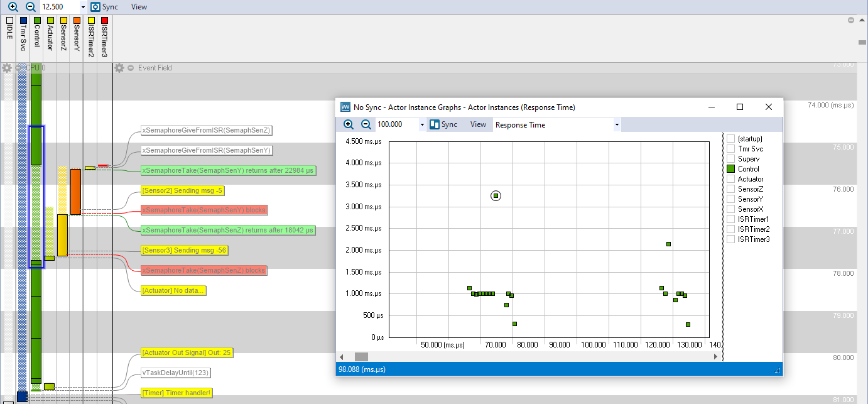868x404 pixels.
Task: Click the gear icon beside Event Field
Action: [119, 68]
